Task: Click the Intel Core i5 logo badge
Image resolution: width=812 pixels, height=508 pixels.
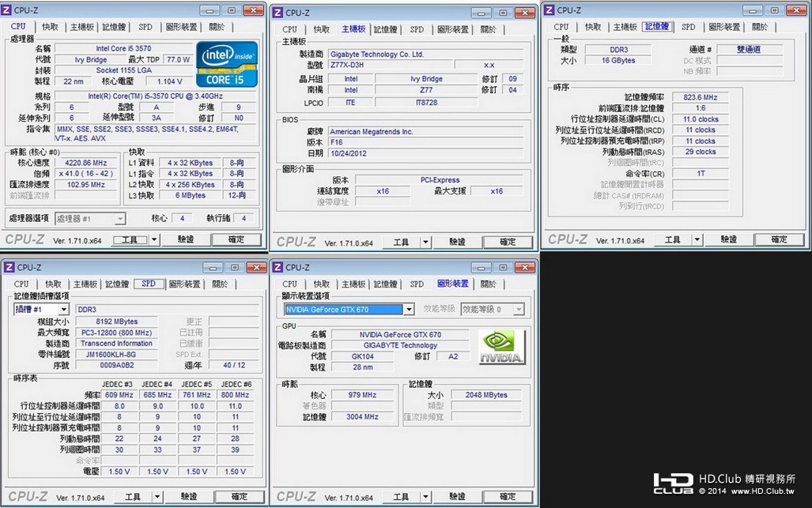Action: tap(227, 64)
